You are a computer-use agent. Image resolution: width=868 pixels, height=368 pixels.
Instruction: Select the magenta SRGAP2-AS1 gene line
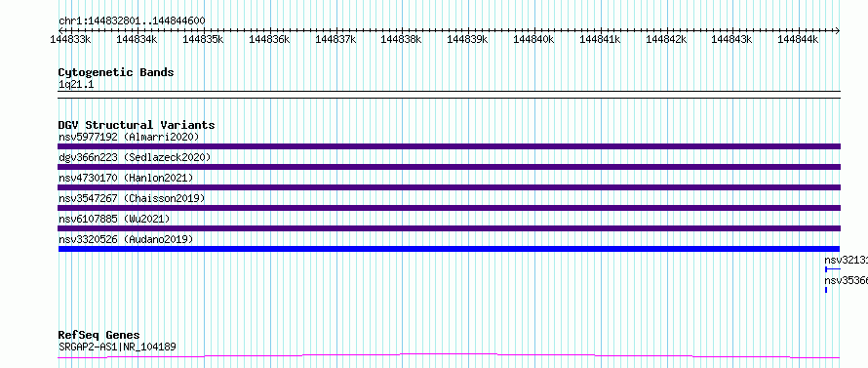(x=449, y=356)
